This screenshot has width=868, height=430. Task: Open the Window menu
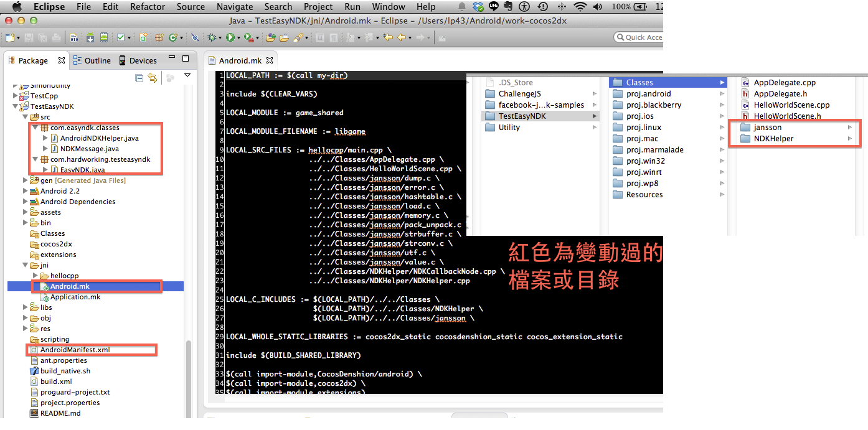click(389, 7)
